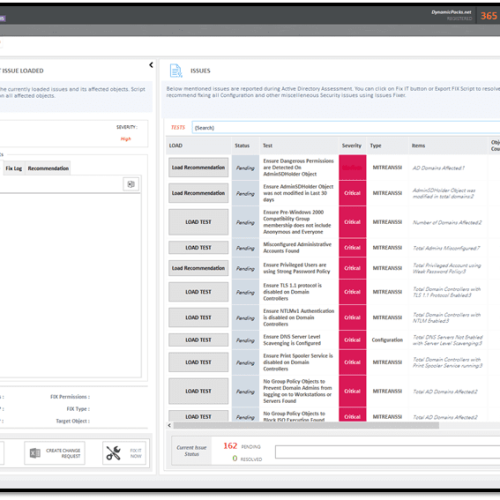500x500 pixels.
Task: Click 'Ensure NTLMv1 Authentication is disabled' test text
Action: click(x=299, y=318)
